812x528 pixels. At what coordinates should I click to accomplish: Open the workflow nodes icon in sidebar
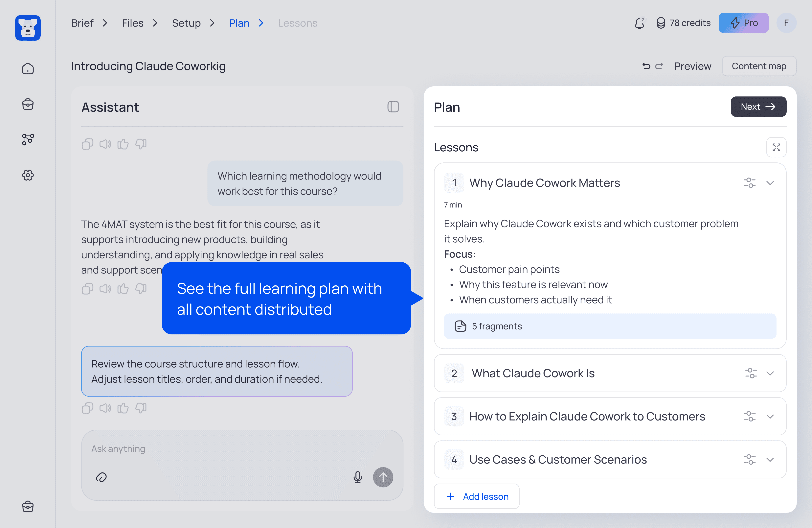[28, 139]
